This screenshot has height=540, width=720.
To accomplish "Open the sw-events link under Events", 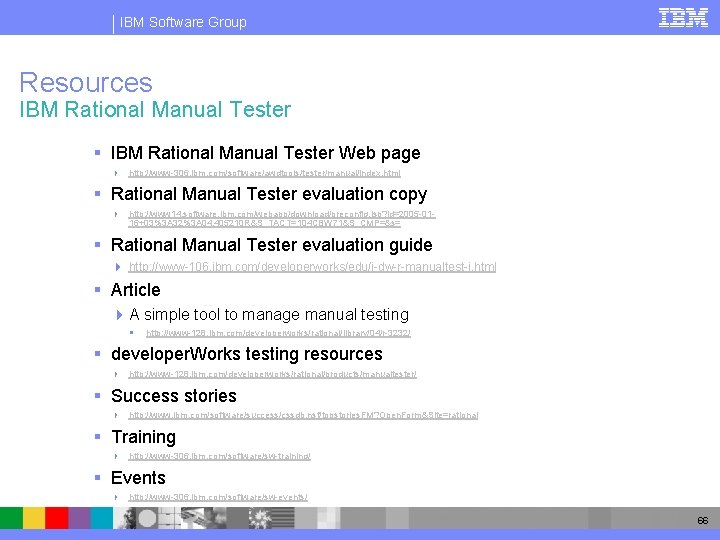I will coord(218,497).
